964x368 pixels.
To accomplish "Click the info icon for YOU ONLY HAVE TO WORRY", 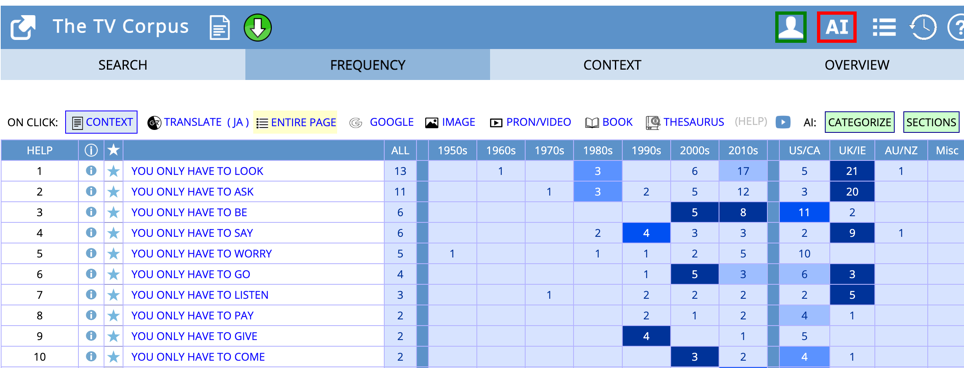I will (x=91, y=253).
